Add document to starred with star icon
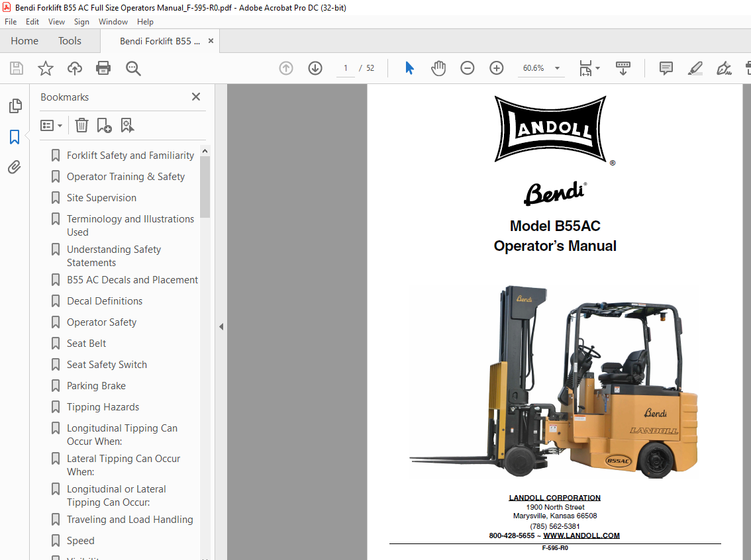 [x=46, y=68]
